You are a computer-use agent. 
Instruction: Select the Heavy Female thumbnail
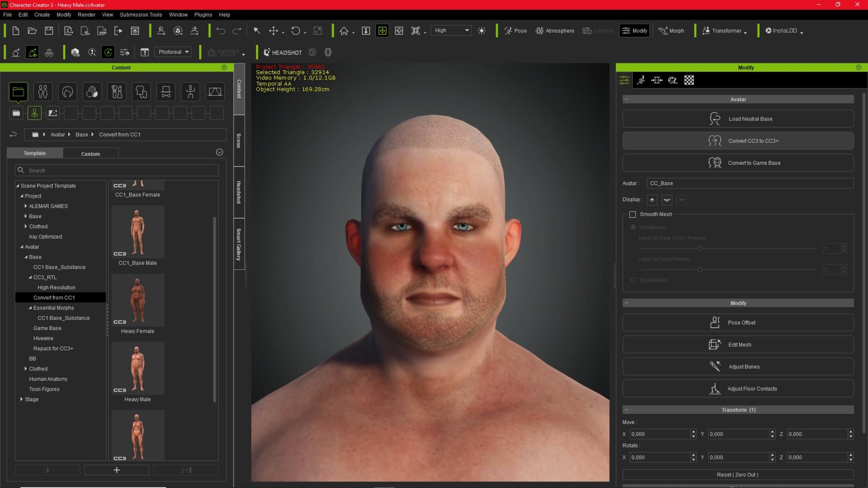coord(138,300)
